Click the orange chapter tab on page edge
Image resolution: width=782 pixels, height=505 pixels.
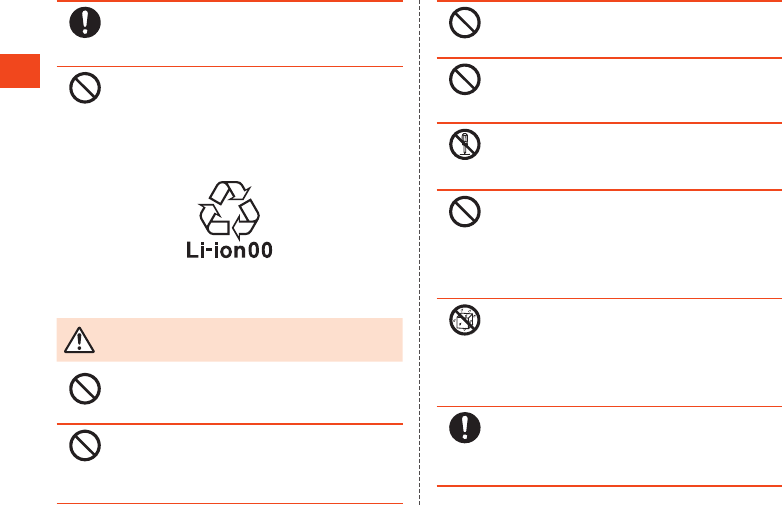point(20,71)
